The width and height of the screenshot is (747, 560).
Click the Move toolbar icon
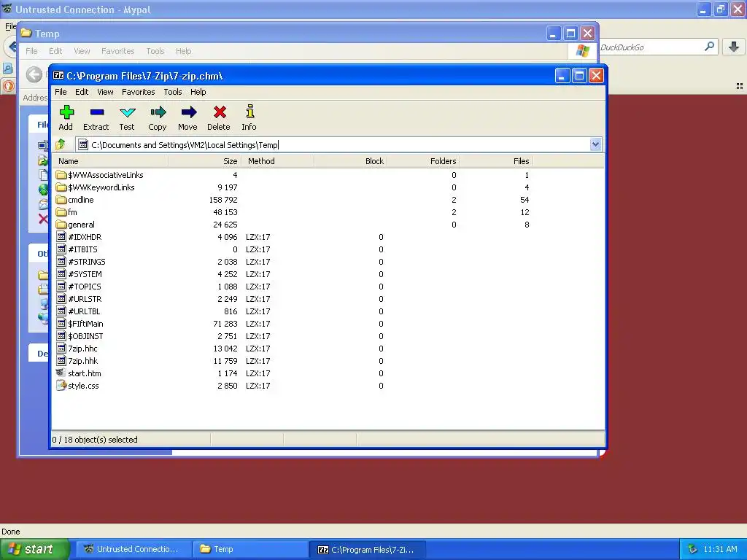click(x=188, y=112)
